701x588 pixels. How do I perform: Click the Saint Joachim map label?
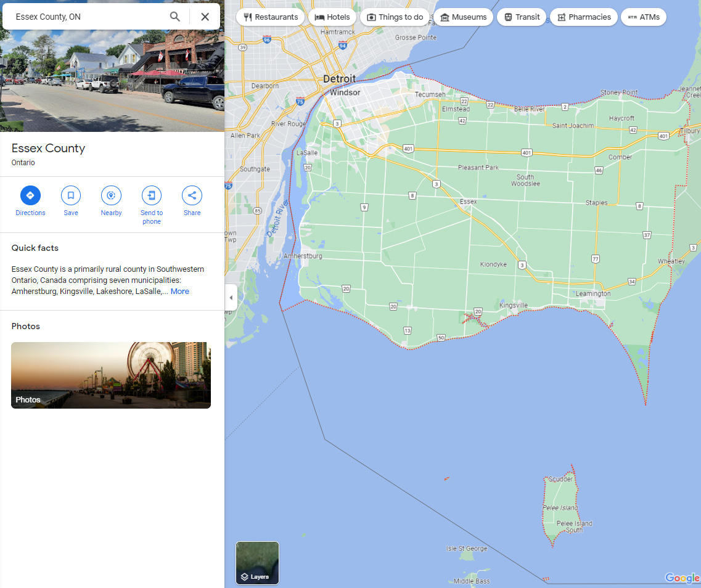coord(573,126)
